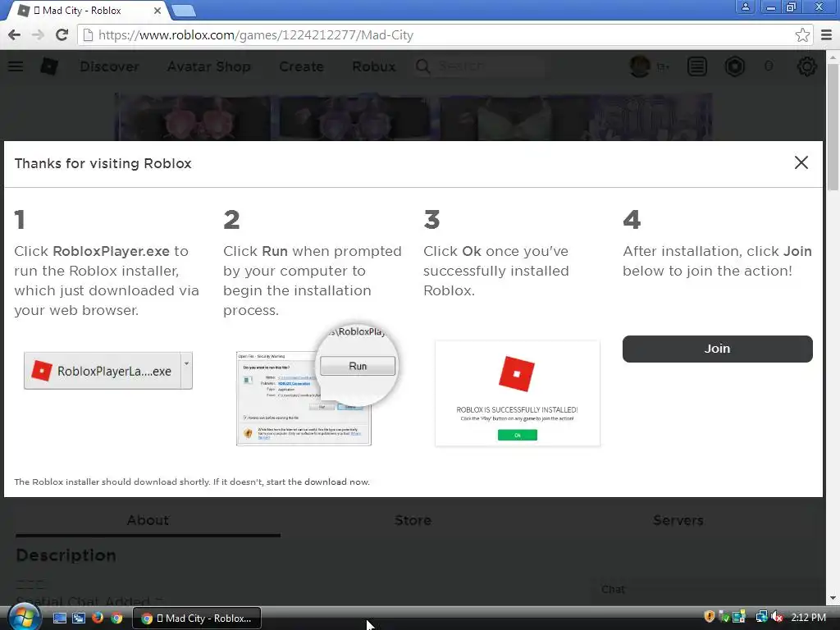The height and width of the screenshot is (630, 840).
Task: Open the Roblox settings gear
Action: tap(807, 66)
